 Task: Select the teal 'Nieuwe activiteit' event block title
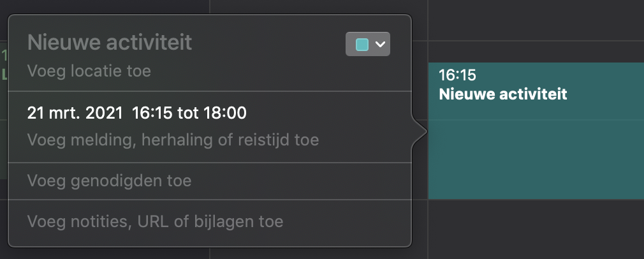point(503,94)
